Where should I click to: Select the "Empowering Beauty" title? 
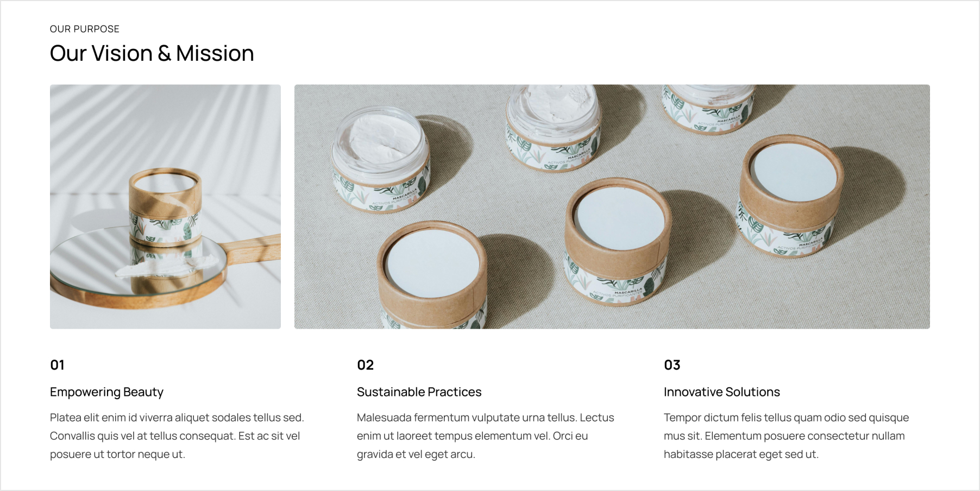pyautogui.click(x=106, y=392)
